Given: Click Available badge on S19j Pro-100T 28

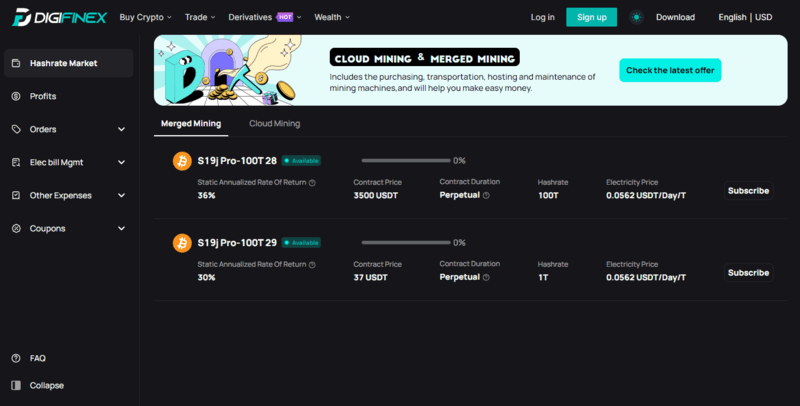Looking at the screenshot, I should pos(301,161).
